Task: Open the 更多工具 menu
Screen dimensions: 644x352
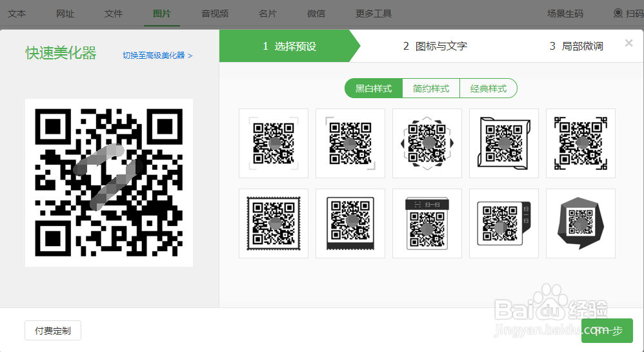Action: tap(374, 14)
